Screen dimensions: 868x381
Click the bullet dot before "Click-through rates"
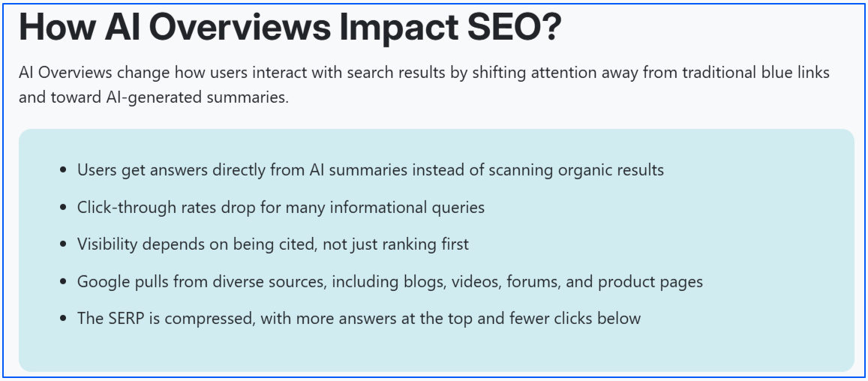click(x=64, y=208)
